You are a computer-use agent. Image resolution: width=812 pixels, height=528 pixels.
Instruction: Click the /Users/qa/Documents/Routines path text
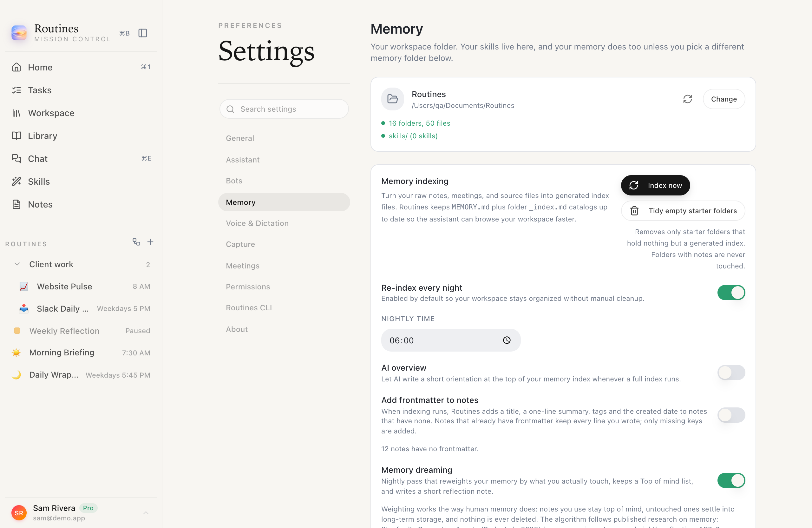[463, 106]
